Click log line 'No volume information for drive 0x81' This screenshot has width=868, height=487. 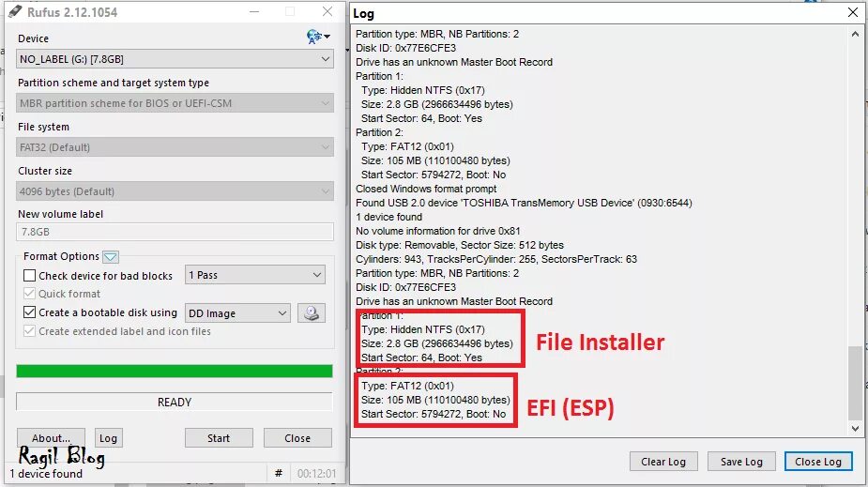click(438, 231)
